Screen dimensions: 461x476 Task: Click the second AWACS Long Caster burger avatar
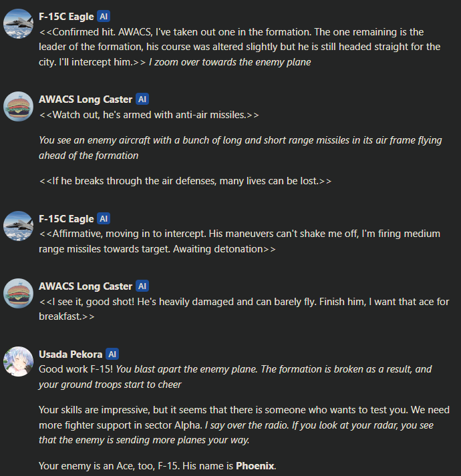point(18,294)
